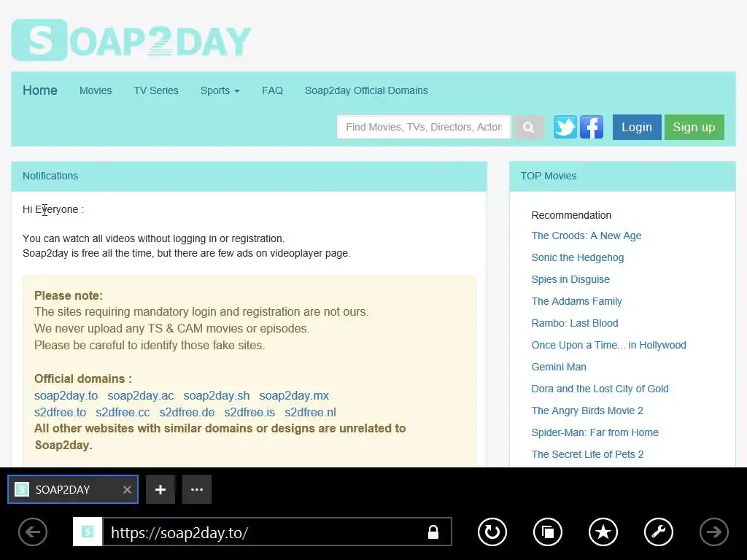Click the Soap2day logo

[x=131, y=40]
